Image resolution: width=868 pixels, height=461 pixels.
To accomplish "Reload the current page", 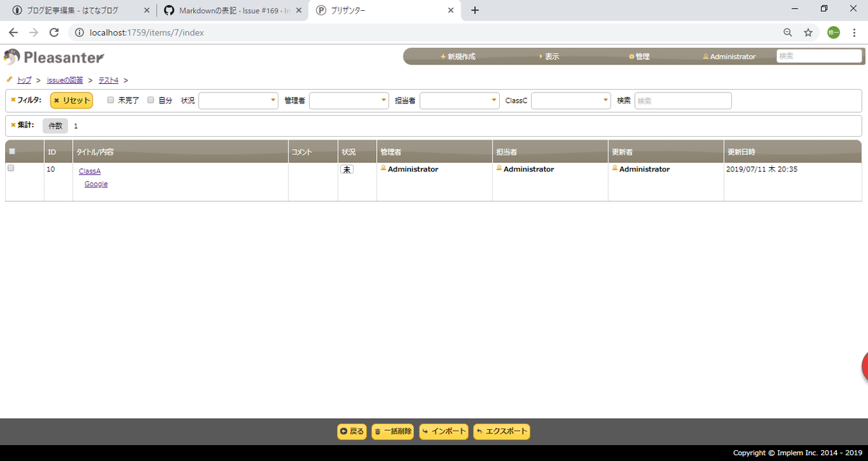I will tap(54, 33).
